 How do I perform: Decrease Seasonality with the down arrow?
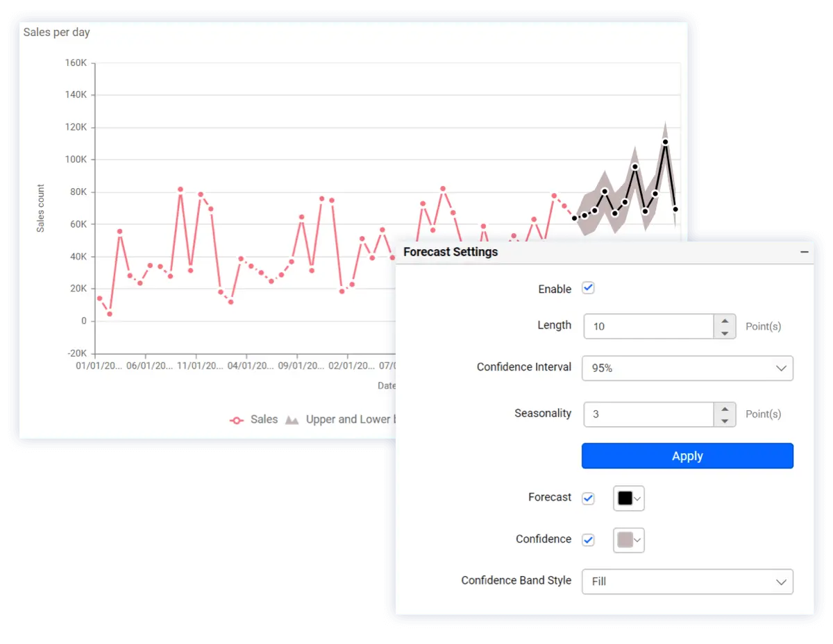point(725,421)
